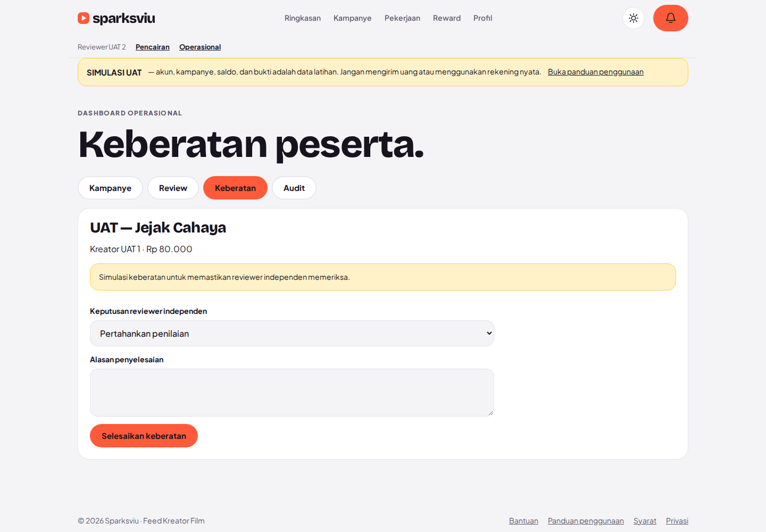Viewport: 766px width, 532px height.
Task: Open the Syarat footer link
Action: 645,521
